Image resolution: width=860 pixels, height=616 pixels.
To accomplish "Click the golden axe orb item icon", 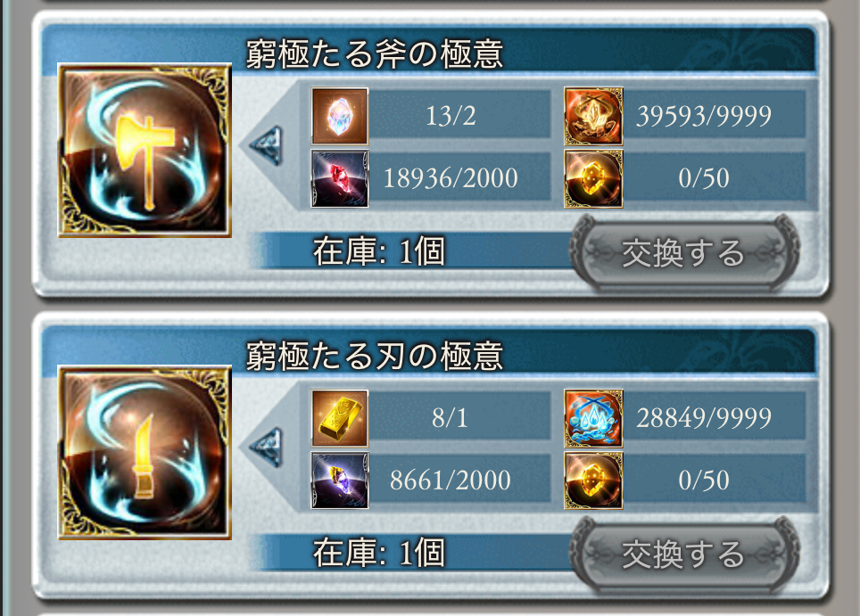I will click(x=145, y=150).
